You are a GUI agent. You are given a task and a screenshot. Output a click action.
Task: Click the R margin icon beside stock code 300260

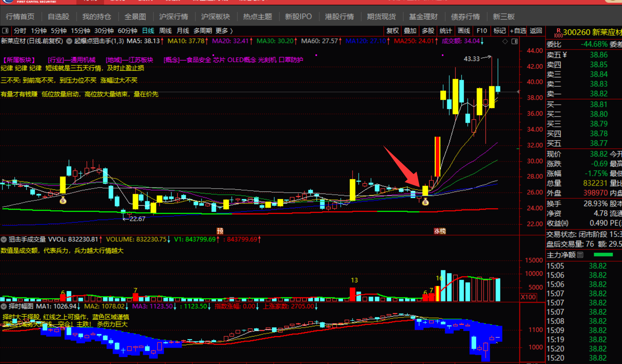[x=558, y=33]
